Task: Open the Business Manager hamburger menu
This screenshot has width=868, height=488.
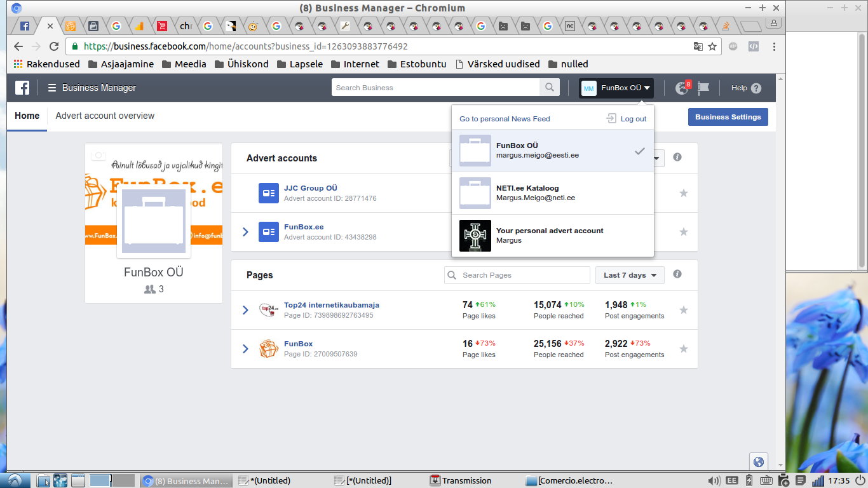Action: (52, 88)
